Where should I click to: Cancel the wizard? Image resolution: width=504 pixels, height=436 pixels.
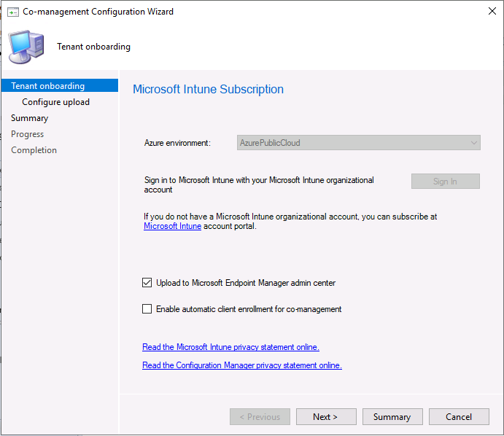click(459, 417)
